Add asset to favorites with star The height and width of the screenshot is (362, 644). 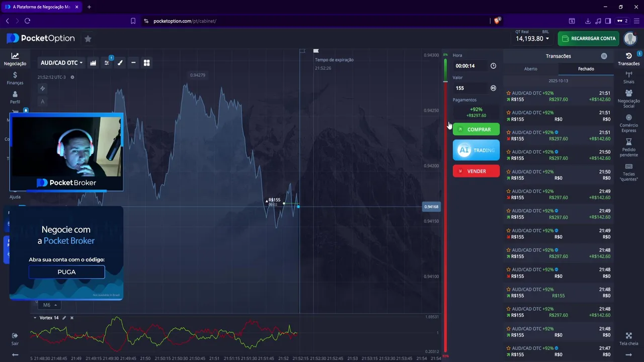pos(88,39)
